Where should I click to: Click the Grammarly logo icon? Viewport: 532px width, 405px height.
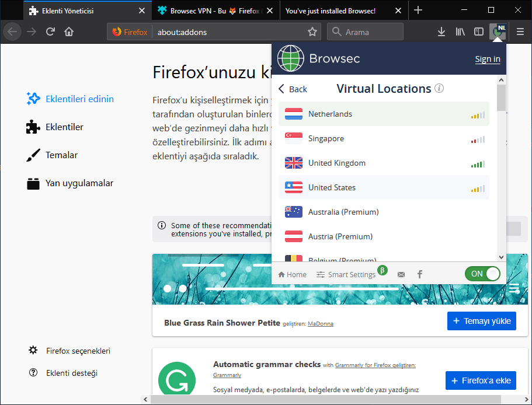pos(177,379)
